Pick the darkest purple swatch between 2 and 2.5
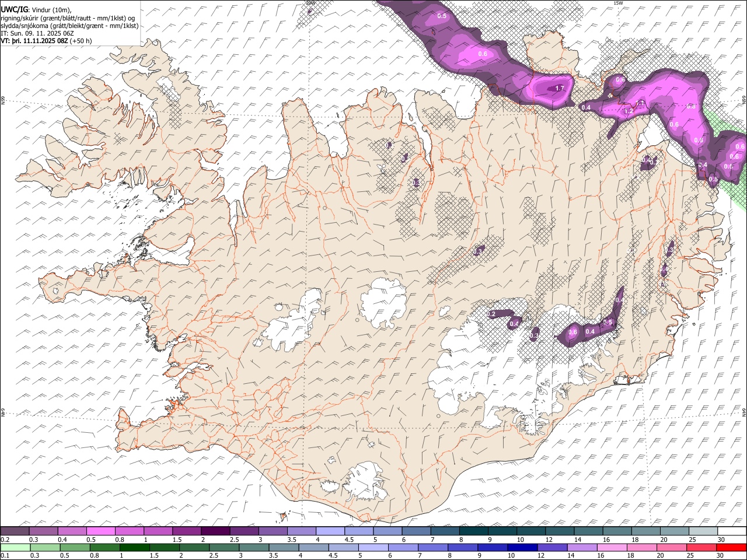 point(216,531)
